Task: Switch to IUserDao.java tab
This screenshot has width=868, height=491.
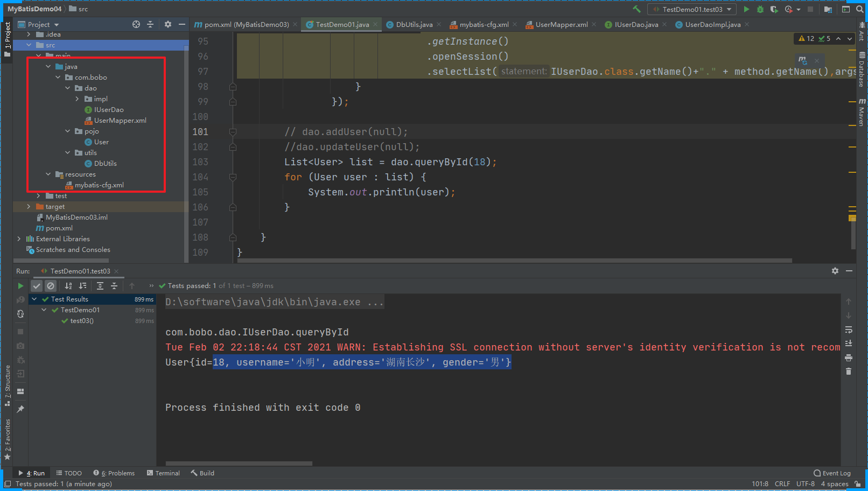Action: [636, 24]
